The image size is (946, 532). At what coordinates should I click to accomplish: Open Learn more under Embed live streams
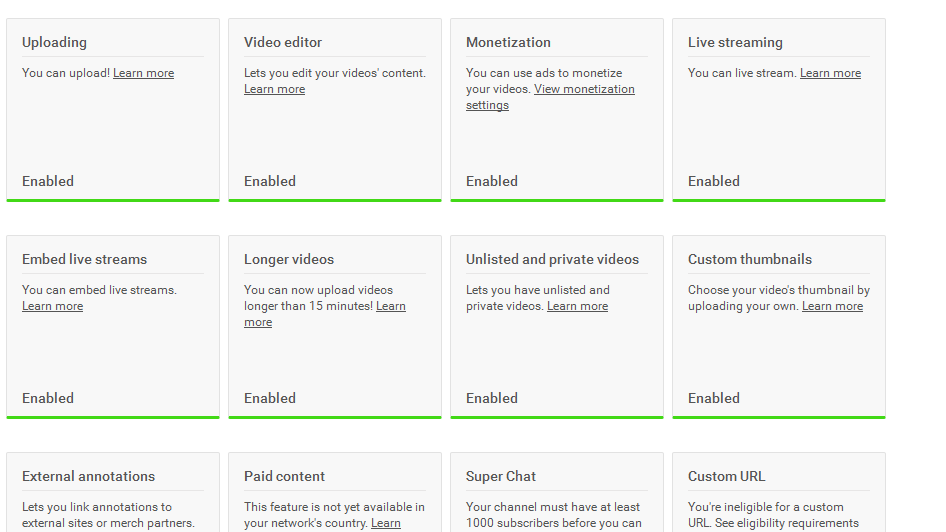pyautogui.click(x=52, y=306)
